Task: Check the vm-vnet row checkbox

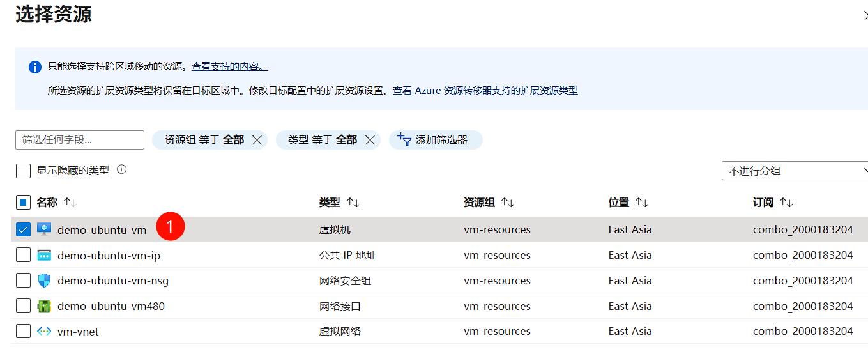Action: pos(23,331)
